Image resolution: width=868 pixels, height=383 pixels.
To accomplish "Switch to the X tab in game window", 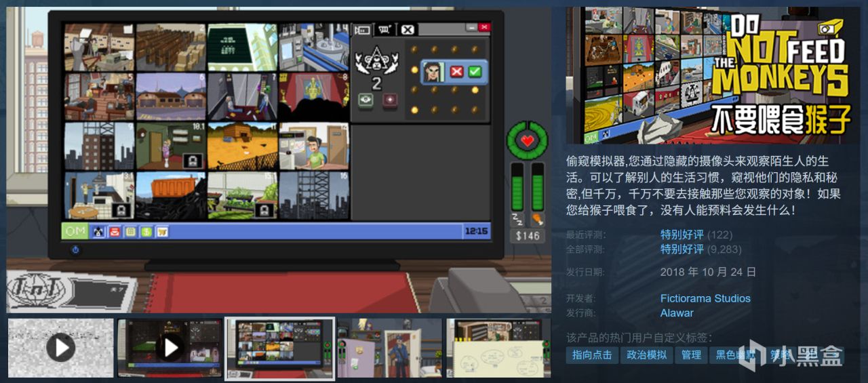I will point(407,29).
